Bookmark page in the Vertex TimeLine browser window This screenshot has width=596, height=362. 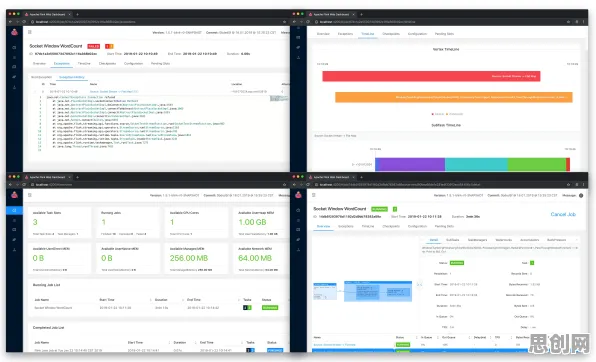pos(568,22)
